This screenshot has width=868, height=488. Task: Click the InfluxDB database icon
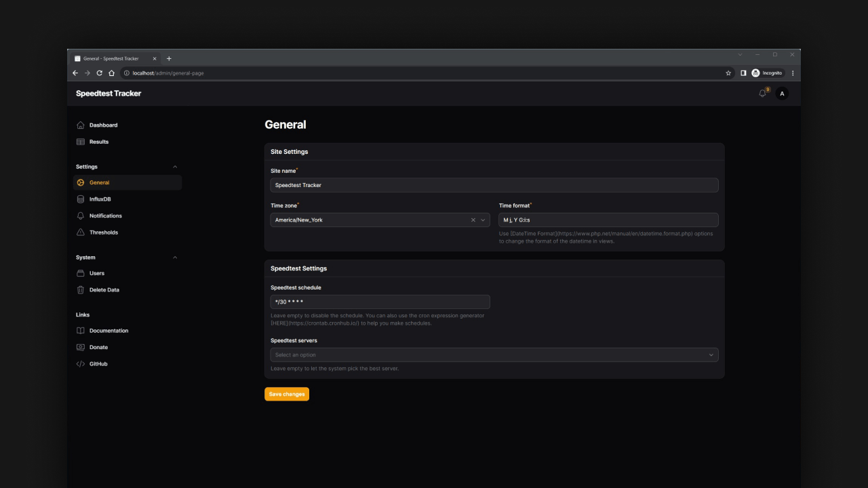(x=81, y=199)
